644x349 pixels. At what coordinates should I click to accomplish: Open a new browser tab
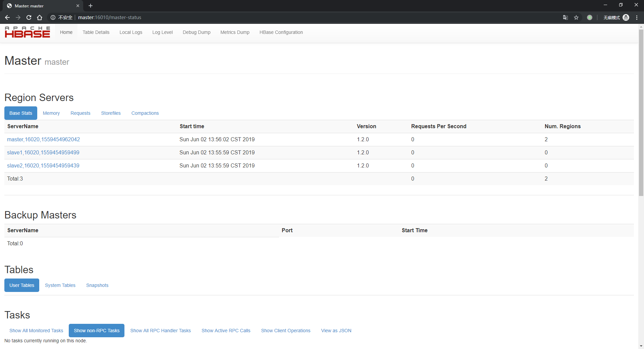[x=91, y=6]
